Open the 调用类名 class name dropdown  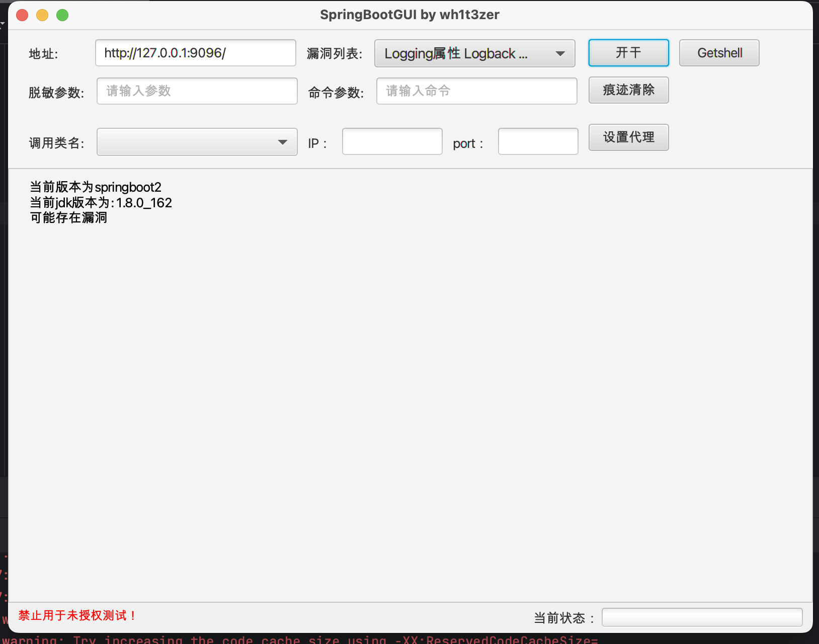click(x=197, y=142)
